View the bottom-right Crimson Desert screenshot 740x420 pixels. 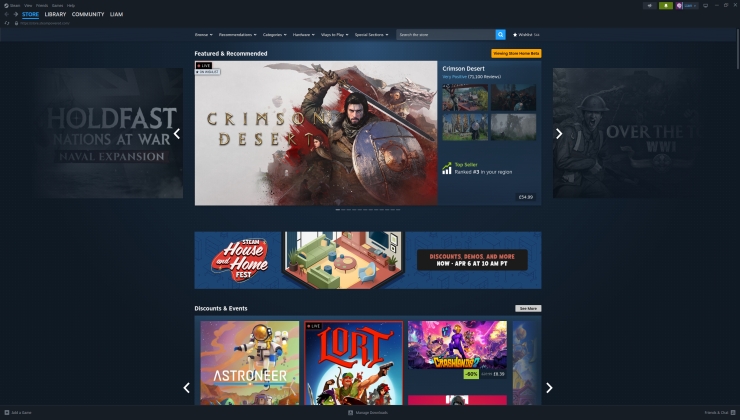click(x=513, y=126)
